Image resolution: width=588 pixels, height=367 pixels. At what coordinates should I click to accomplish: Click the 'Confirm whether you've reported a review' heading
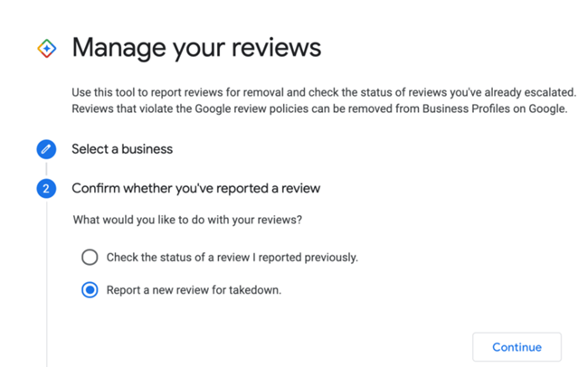pyautogui.click(x=195, y=189)
